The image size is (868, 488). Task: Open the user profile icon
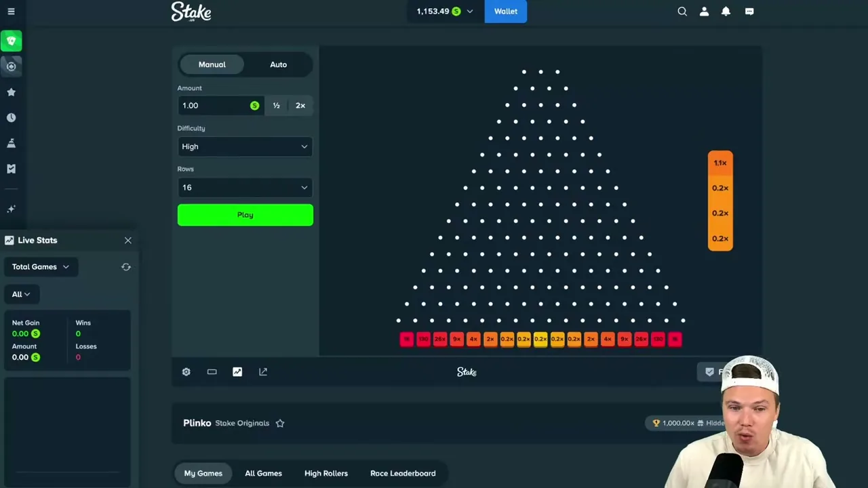(x=704, y=12)
